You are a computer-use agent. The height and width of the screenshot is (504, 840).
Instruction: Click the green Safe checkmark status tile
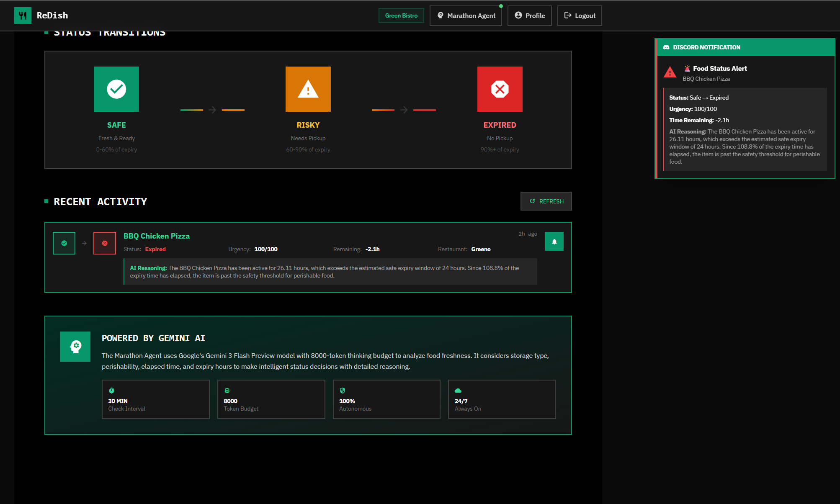pos(116,89)
